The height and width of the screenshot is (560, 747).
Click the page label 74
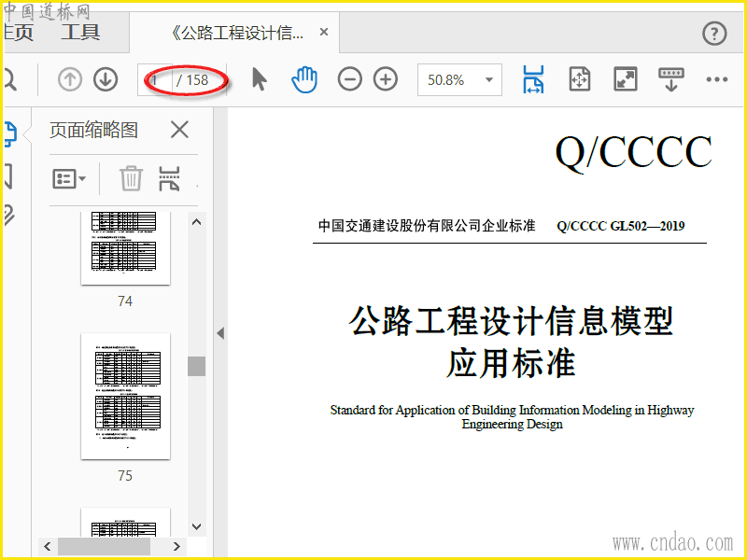(x=125, y=301)
